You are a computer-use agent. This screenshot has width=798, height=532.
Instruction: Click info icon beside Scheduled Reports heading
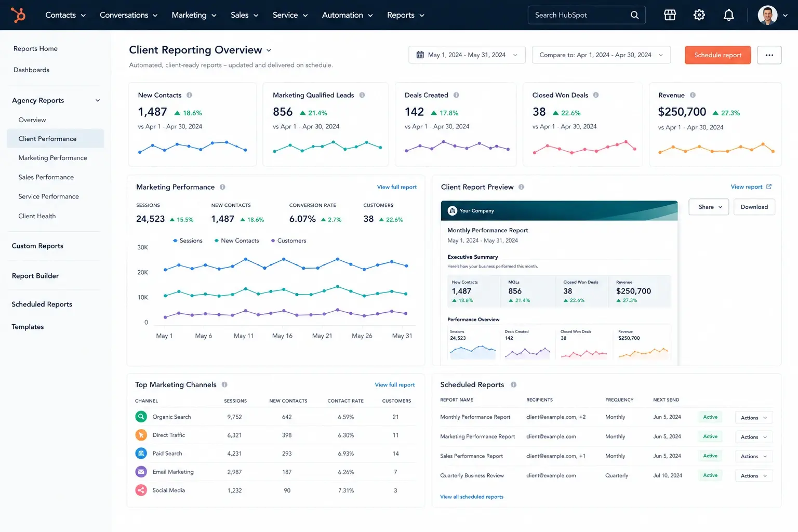[513, 384]
